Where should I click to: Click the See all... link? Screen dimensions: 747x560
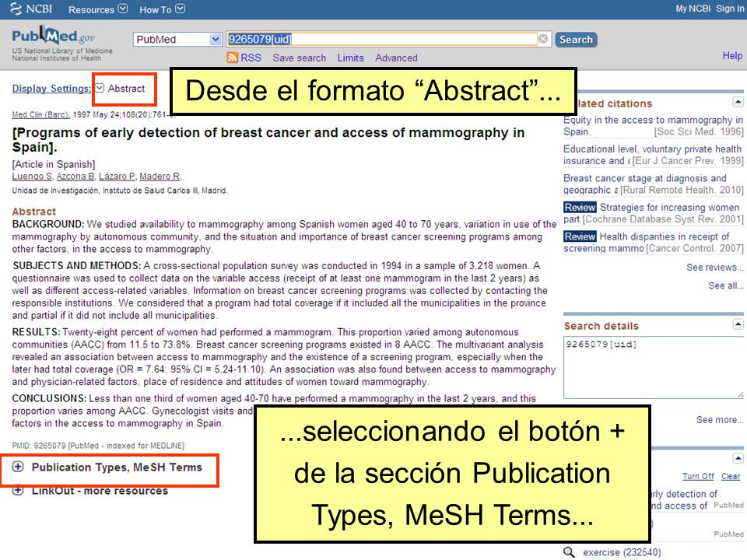coord(725,285)
